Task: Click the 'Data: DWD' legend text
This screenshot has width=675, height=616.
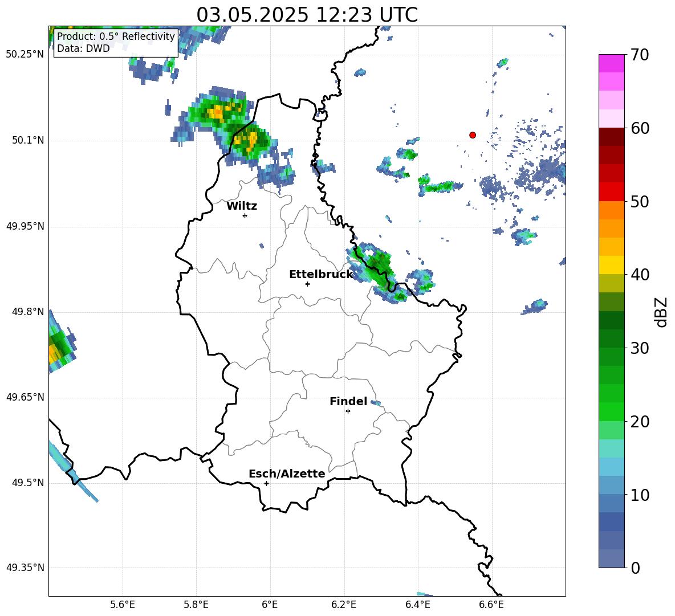Action: click(x=83, y=48)
